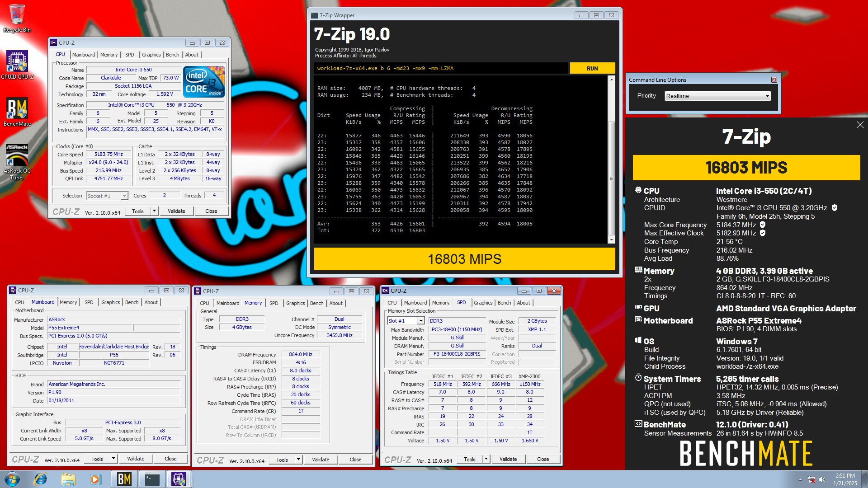Expand Tools arrow in CPU window

click(x=154, y=211)
